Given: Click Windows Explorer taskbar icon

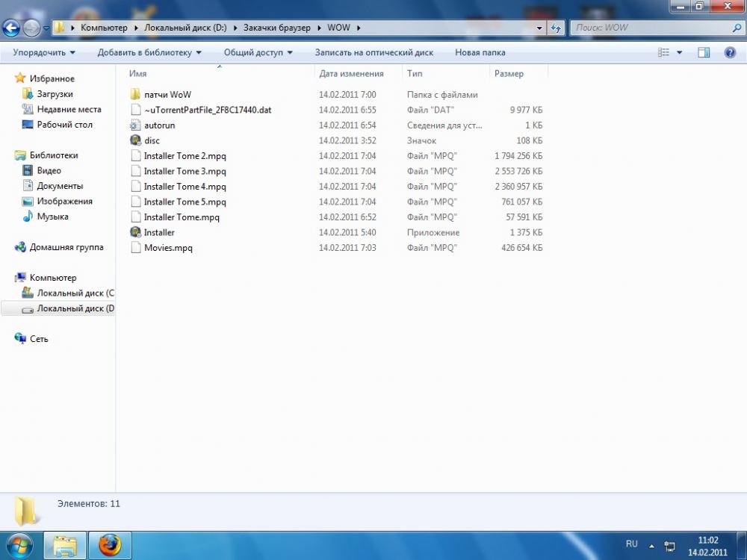Looking at the screenshot, I should [65, 546].
